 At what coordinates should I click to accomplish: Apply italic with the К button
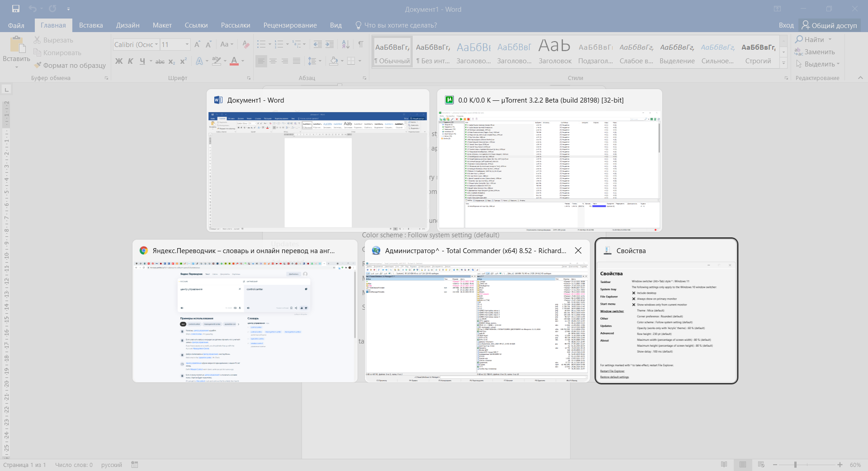click(x=130, y=61)
